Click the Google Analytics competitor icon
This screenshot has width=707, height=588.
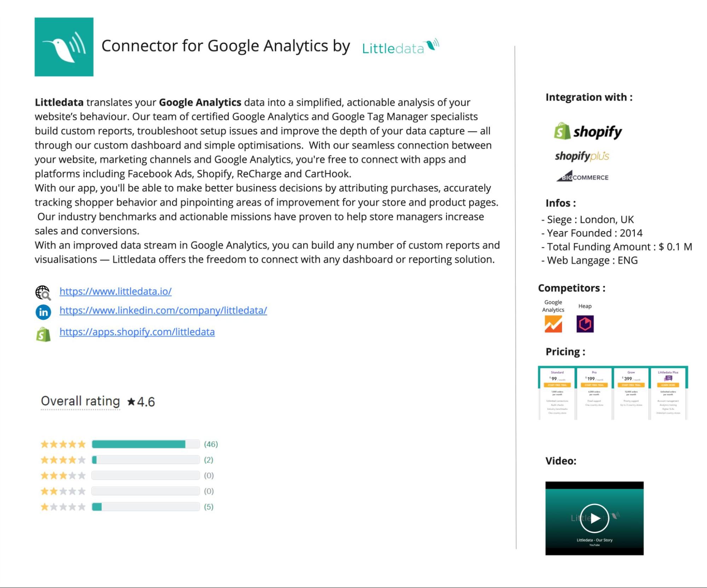553,324
